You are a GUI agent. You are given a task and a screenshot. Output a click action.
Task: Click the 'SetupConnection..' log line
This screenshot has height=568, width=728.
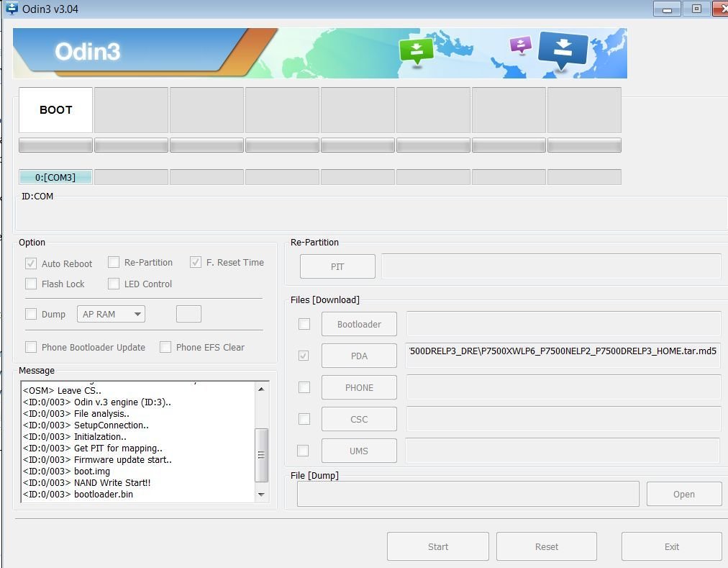(x=86, y=425)
